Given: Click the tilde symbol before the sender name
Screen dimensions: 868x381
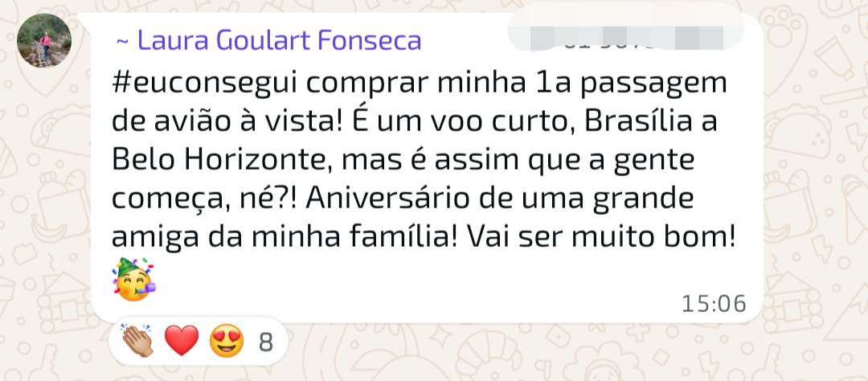Looking at the screenshot, I should (x=122, y=42).
